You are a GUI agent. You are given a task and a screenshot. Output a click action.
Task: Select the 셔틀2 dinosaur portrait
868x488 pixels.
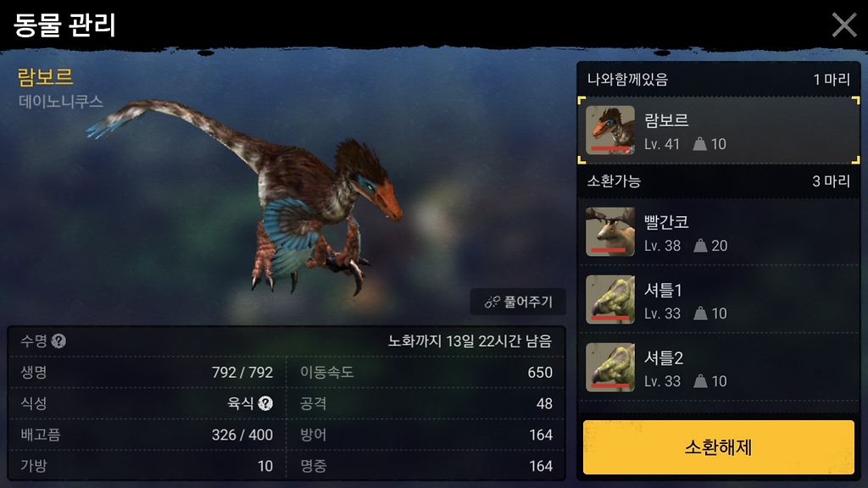[610, 368]
